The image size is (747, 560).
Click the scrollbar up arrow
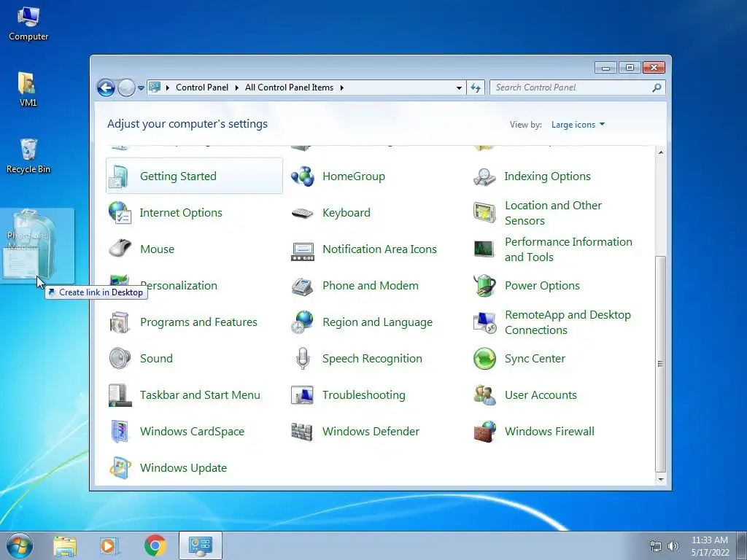pyautogui.click(x=661, y=152)
